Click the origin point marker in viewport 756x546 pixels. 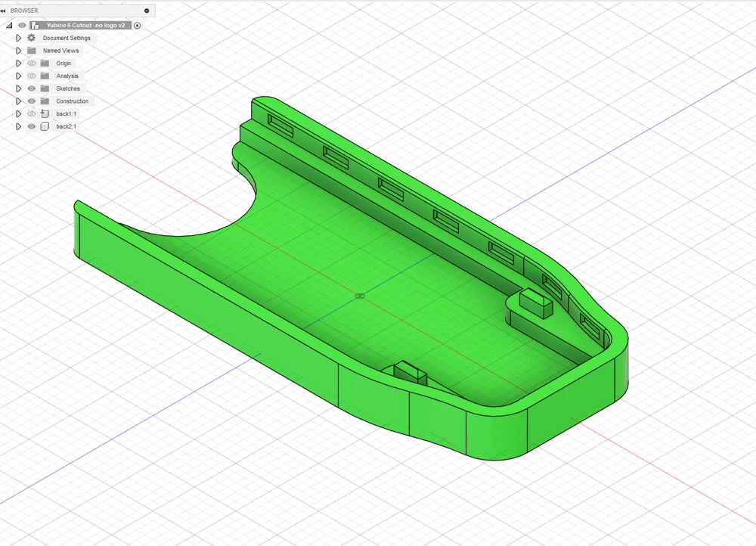pyautogui.click(x=360, y=296)
